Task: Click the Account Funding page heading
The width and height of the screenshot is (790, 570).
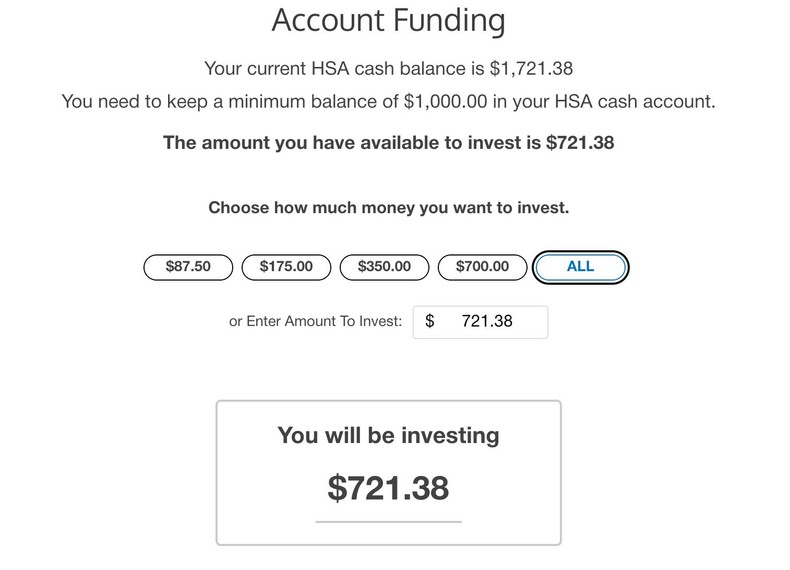Action: tap(388, 19)
